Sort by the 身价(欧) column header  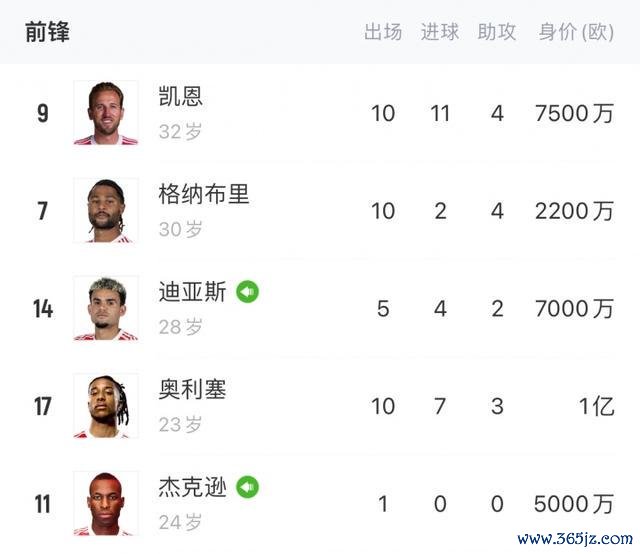coord(576,32)
